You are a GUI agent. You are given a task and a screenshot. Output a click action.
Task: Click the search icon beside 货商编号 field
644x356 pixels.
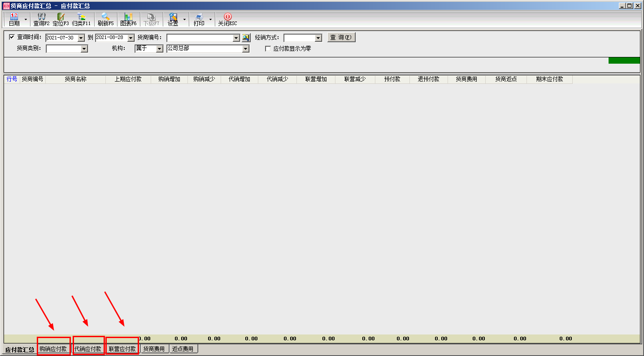[x=246, y=38]
